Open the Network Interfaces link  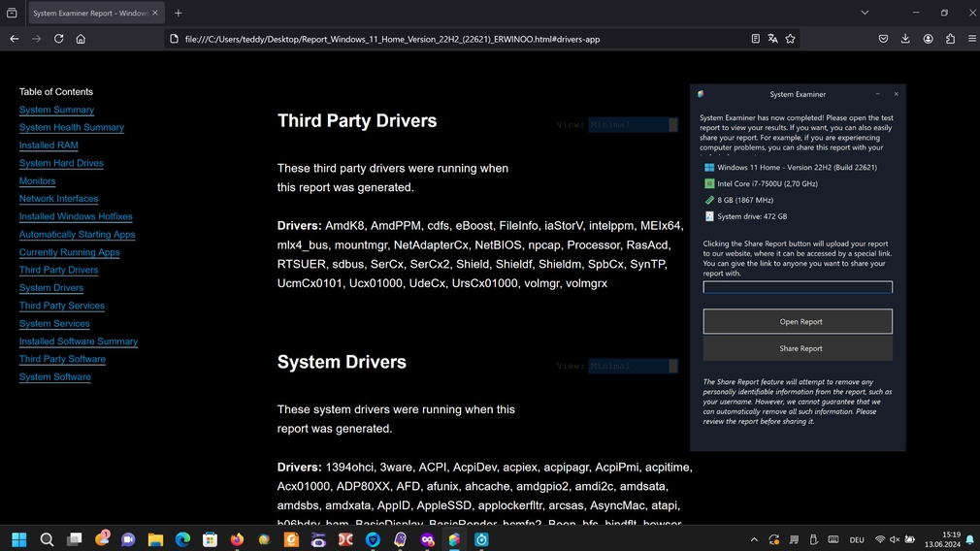pos(58,199)
